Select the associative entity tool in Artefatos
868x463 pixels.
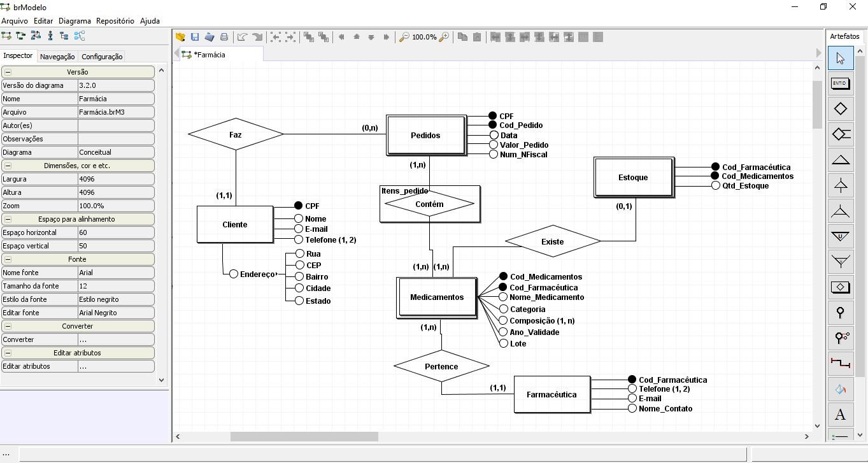[840, 287]
